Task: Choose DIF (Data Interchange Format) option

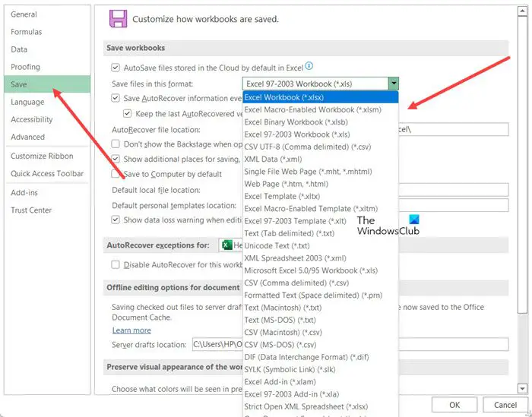Action: (320, 357)
